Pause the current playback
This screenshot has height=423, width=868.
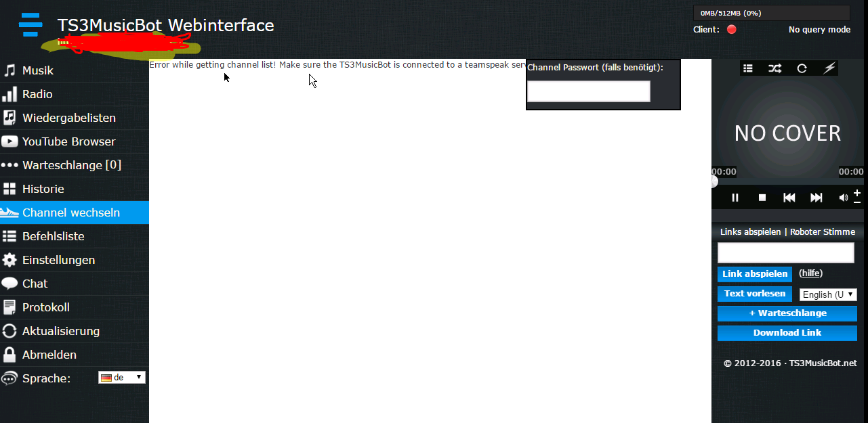(x=735, y=198)
